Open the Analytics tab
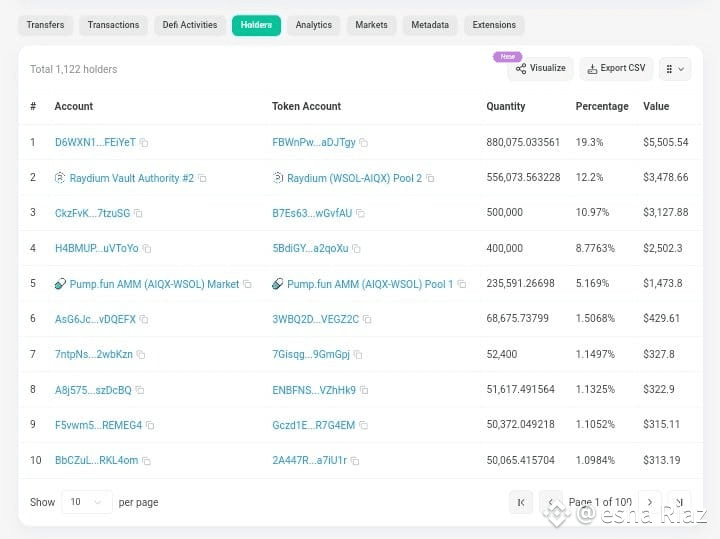 [x=314, y=25]
